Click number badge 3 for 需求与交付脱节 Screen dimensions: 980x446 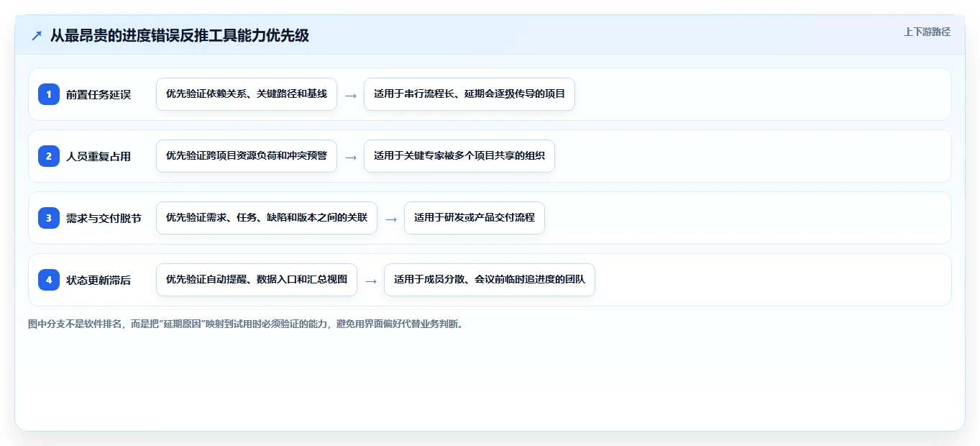click(x=49, y=218)
